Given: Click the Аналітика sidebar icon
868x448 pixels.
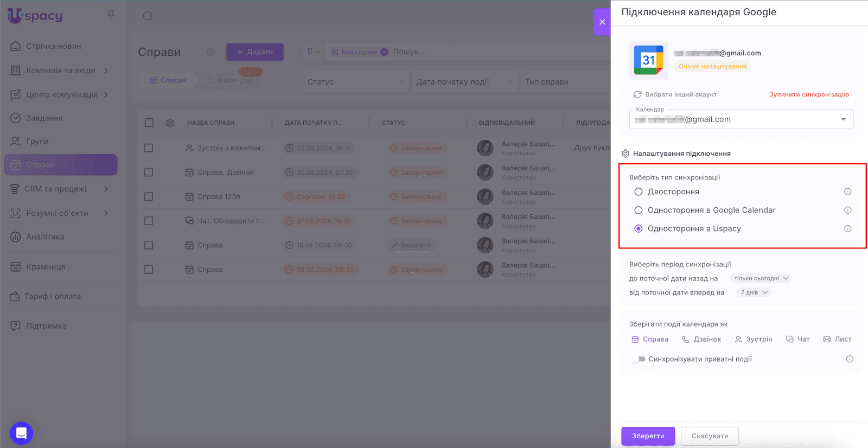Looking at the screenshot, I should coord(16,237).
